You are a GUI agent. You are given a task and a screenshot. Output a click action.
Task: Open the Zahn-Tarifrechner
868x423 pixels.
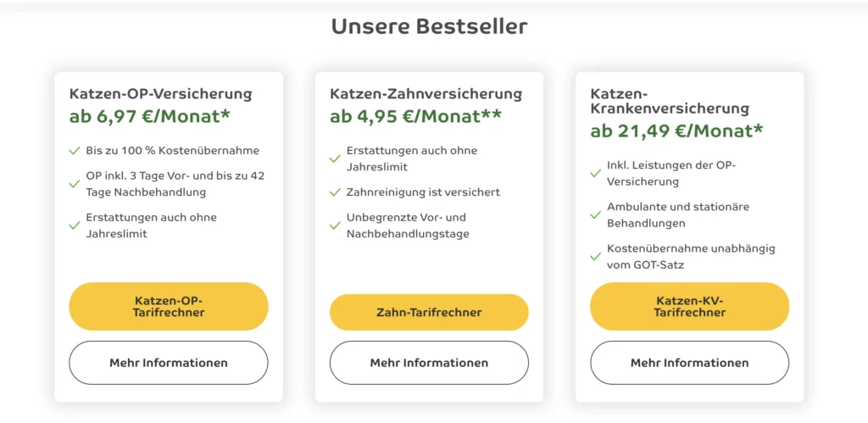point(429,312)
